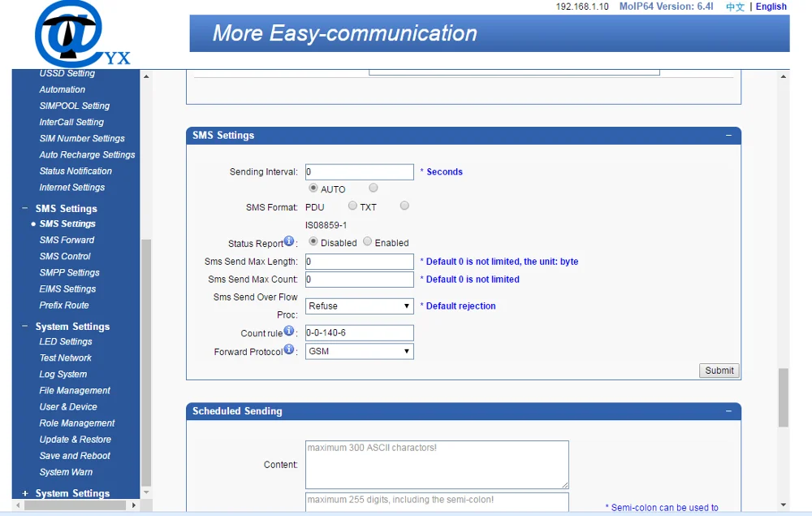Open SIMPOOL Setting in the sidebar
Screen dimensions: 812x516
tap(75, 106)
